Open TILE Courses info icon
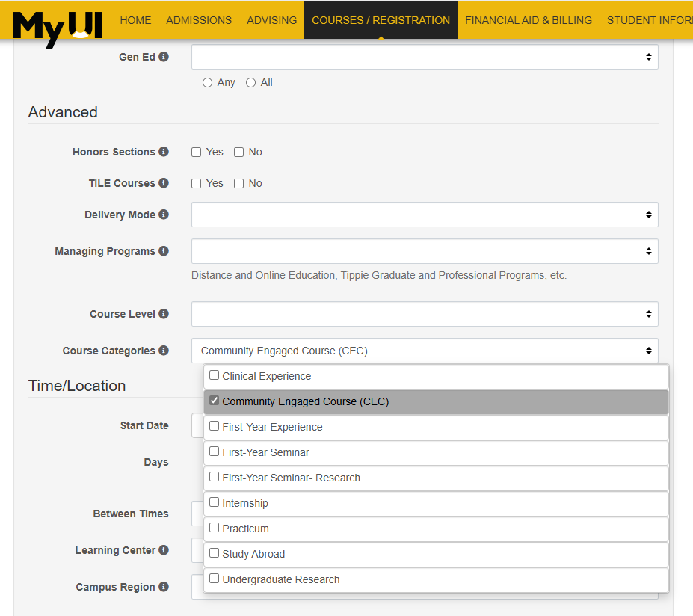The height and width of the screenshot is (616, 693). (164, 183)
